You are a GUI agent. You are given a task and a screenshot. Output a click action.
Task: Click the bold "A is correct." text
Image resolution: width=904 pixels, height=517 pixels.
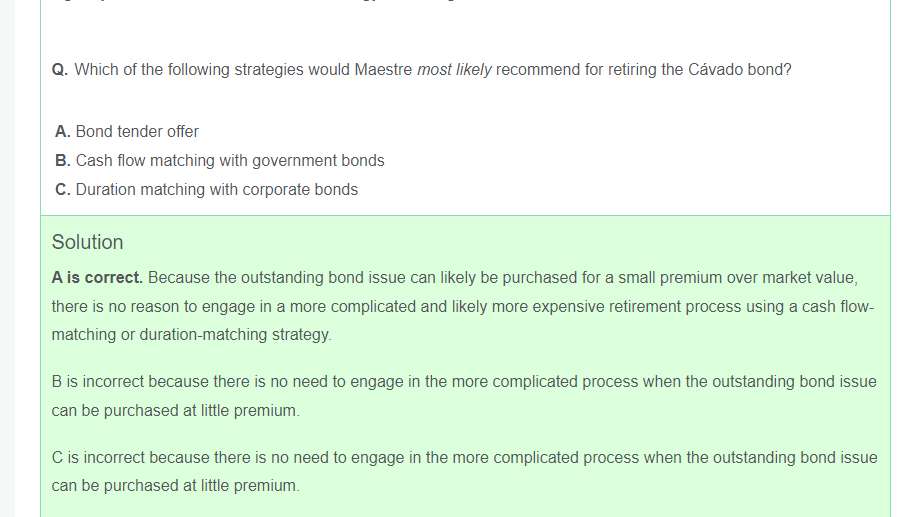97,277
